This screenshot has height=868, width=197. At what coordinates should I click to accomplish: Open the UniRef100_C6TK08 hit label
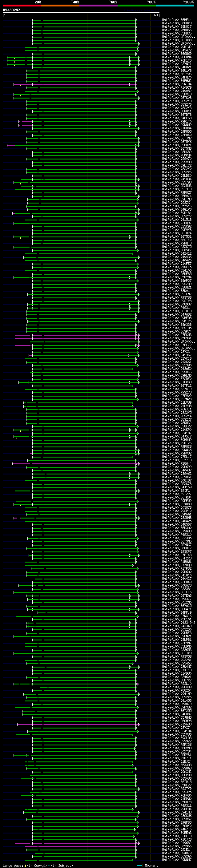coord(177,98)
